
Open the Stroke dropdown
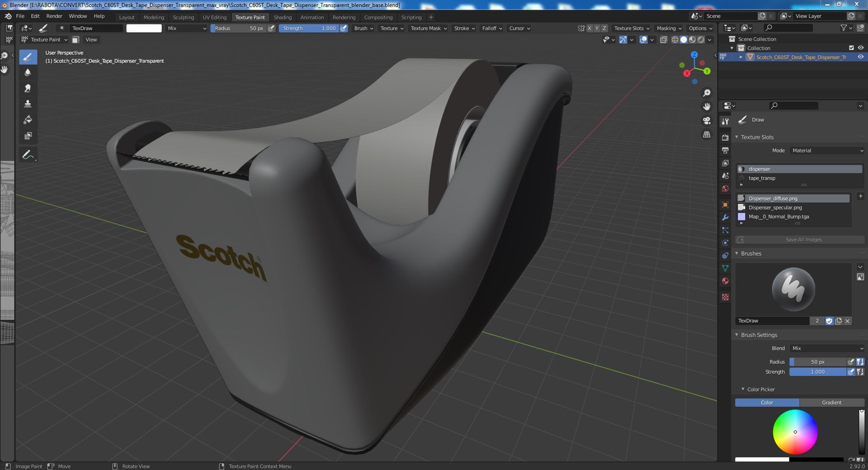464,28
